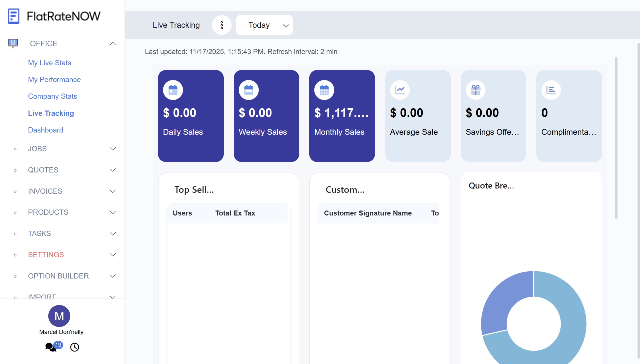
Task: Click the Average Sale chart icon
Action: coord(400,90)
